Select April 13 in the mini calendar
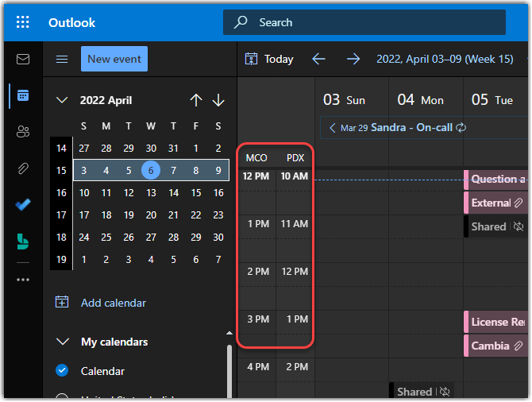Screen dimensions: 532x402 (151, 192)
